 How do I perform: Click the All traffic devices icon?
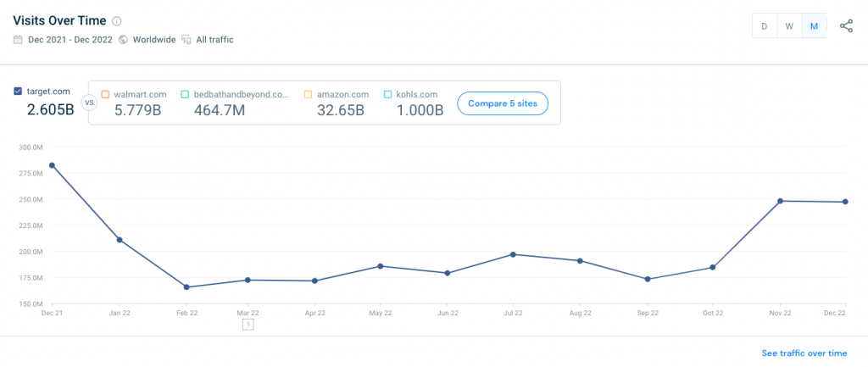coord(186,40)
